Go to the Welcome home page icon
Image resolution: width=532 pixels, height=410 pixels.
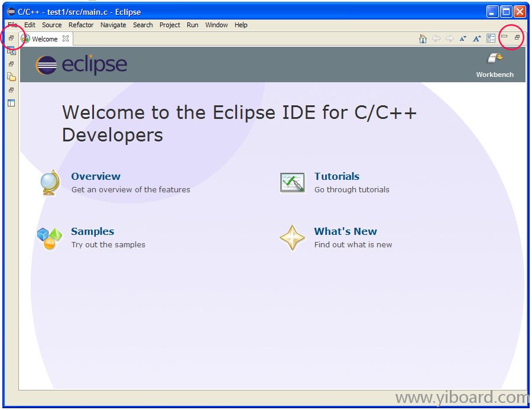coord(423,38)
